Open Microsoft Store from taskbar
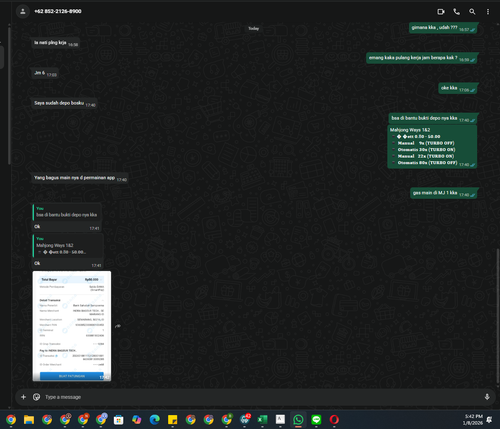 point(118,420)
